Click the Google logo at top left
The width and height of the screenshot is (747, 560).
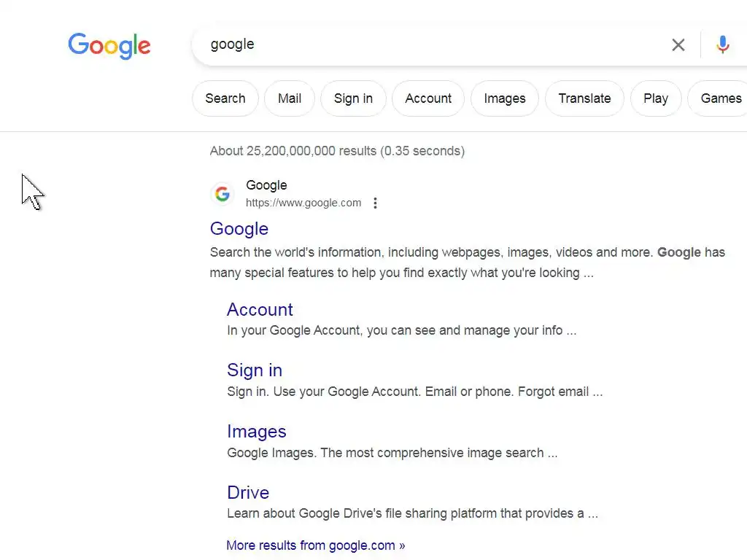pos(109,46)
